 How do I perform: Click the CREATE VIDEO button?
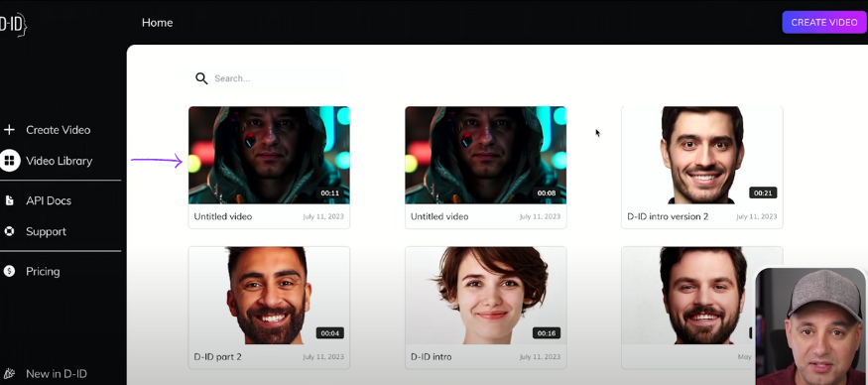tap(823, 23)
